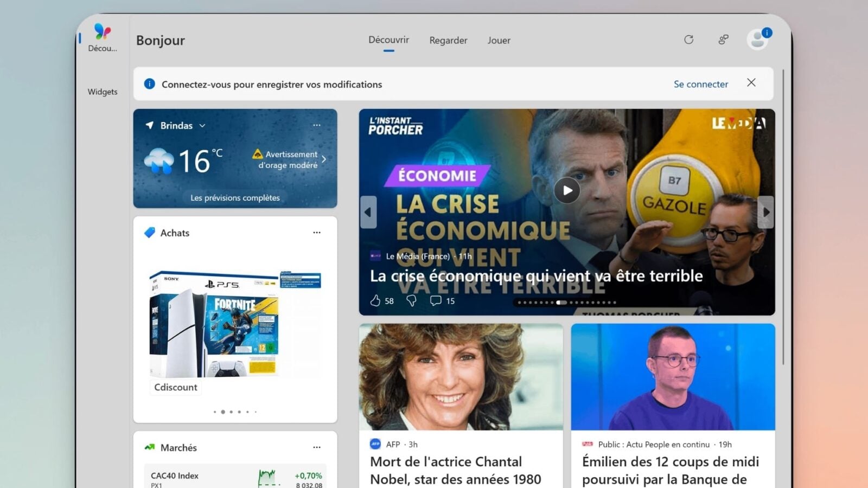The width and height of the screenshot is (868, 488).
Task: Click the info icon in the banner
Action: click(x=149, y=84)
